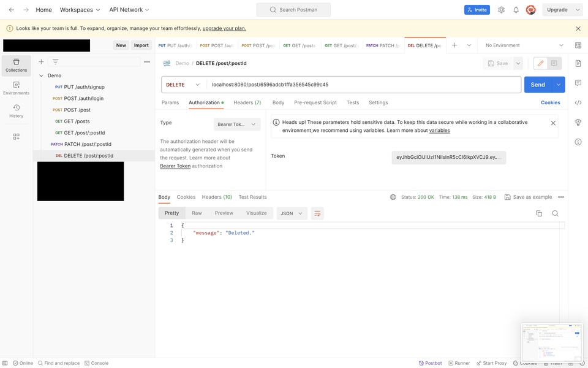Open the Send options dropdown arrow
This screenshot has width=588, height=368.
559,85
